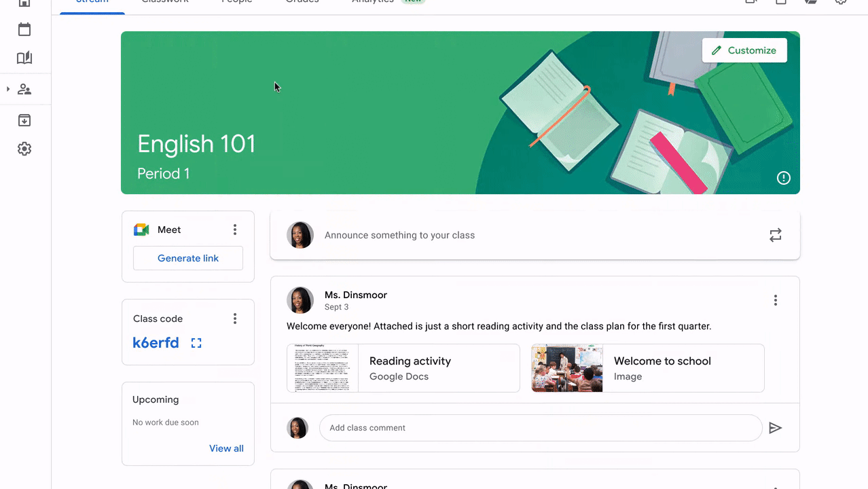Click teacher avatar in announce box
868x489 pixels.
pyautogui.click(x=300, y=235)
